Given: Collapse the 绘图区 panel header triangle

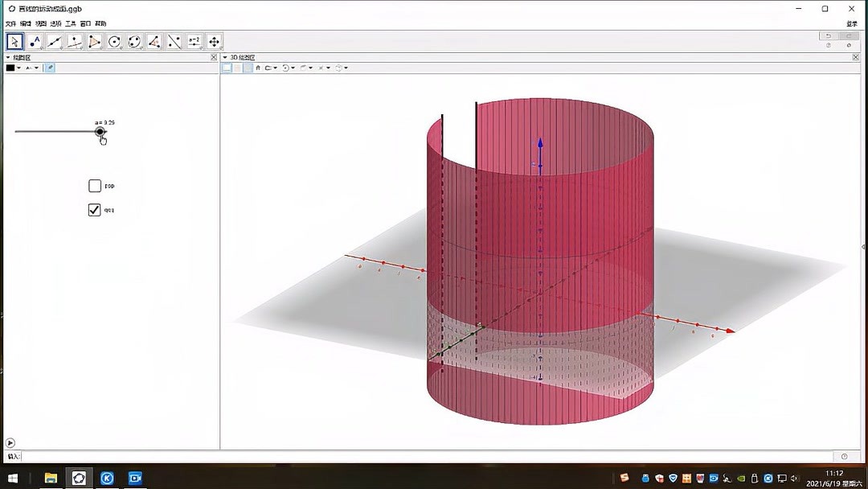Looking at the screenshot, I should (8, 57).
